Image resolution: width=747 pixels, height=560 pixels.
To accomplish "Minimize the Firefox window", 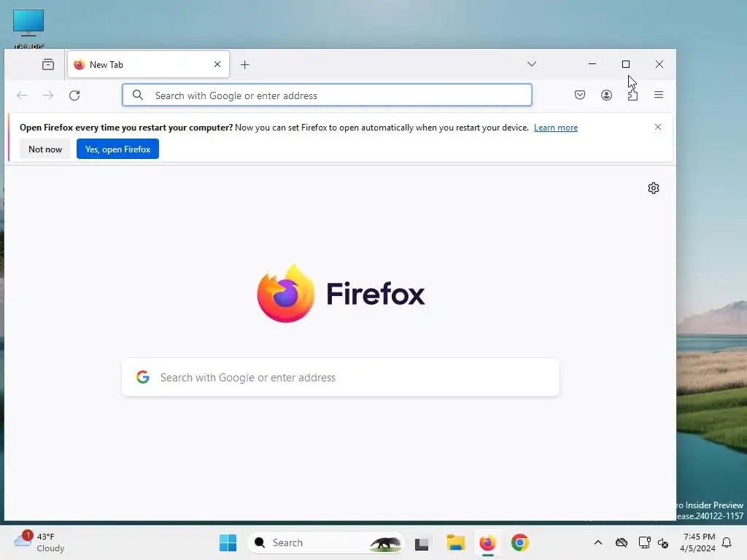I will (592, 64).
